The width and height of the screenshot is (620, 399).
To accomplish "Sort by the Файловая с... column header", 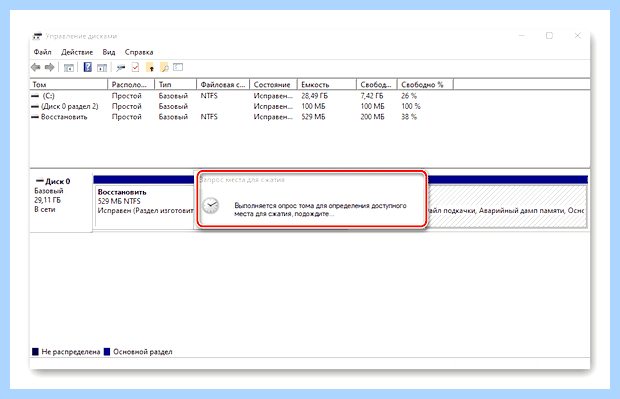I will pos(223,85).
